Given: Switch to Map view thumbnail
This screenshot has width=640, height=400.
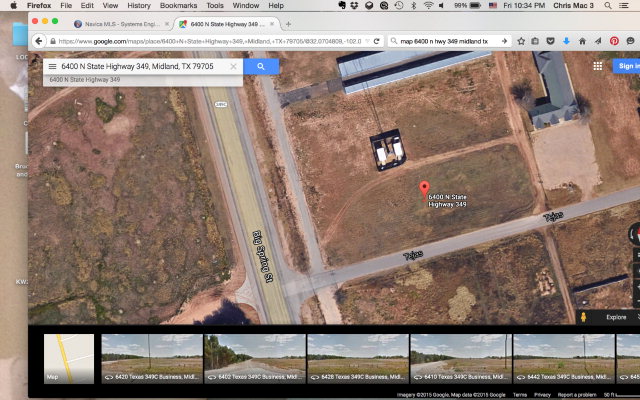Looking at the screenshot, I should point(69,359).
